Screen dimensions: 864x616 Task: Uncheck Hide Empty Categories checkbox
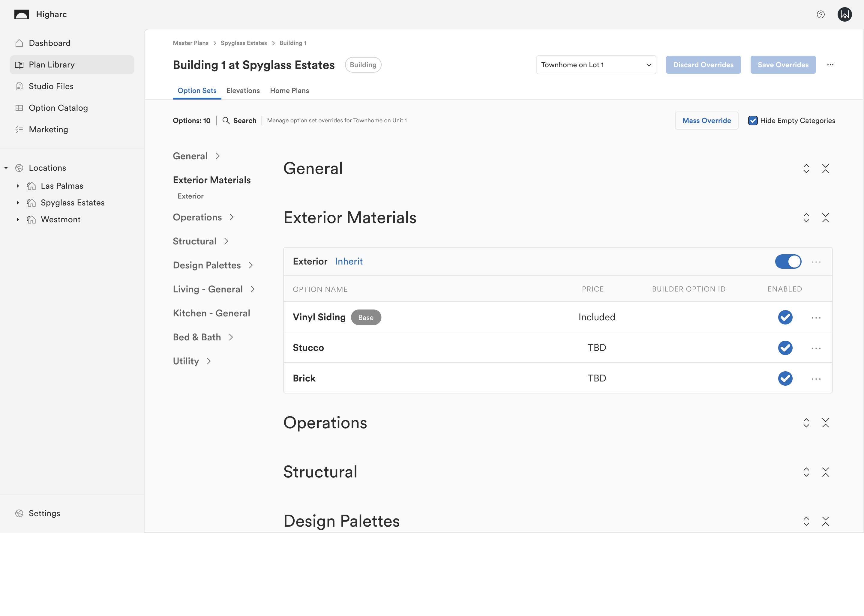(x=753, y=121)
